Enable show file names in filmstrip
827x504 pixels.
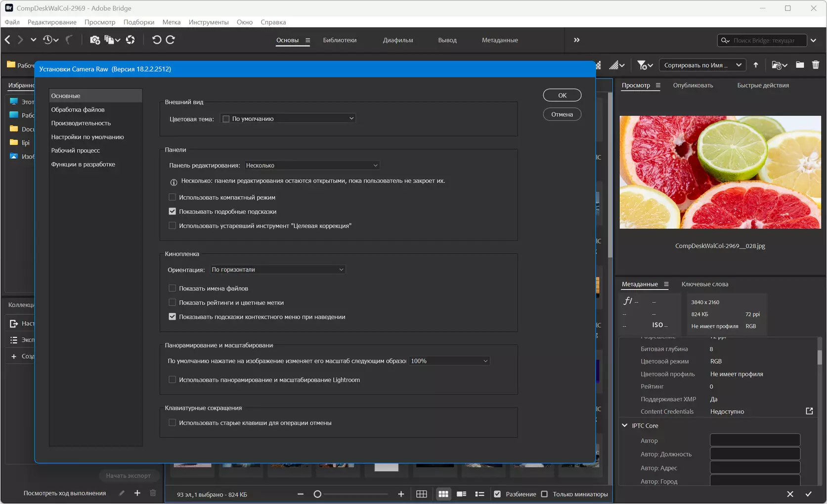click(173, 288)
